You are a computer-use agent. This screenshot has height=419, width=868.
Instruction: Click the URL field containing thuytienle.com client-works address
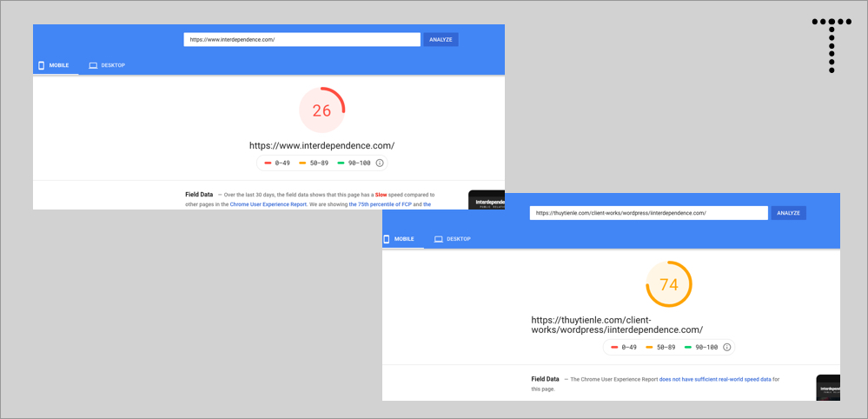click(x=648, y=213)
